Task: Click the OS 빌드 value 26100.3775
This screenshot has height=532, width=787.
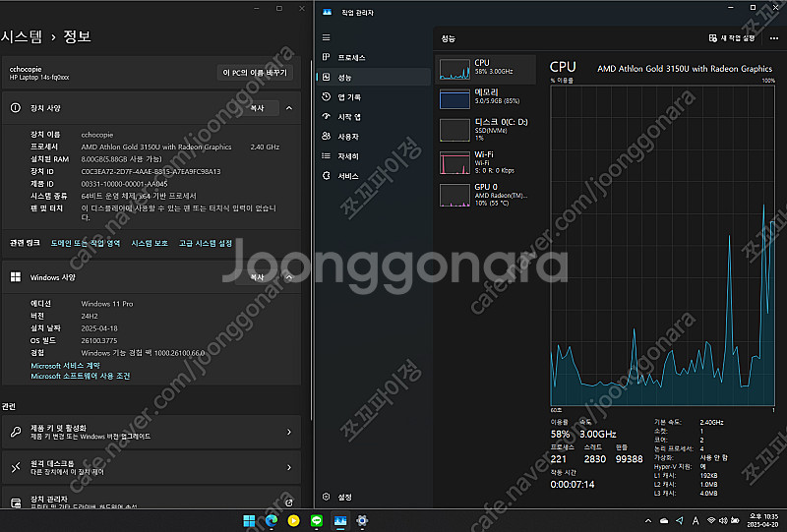Action: tap(99, 341)
